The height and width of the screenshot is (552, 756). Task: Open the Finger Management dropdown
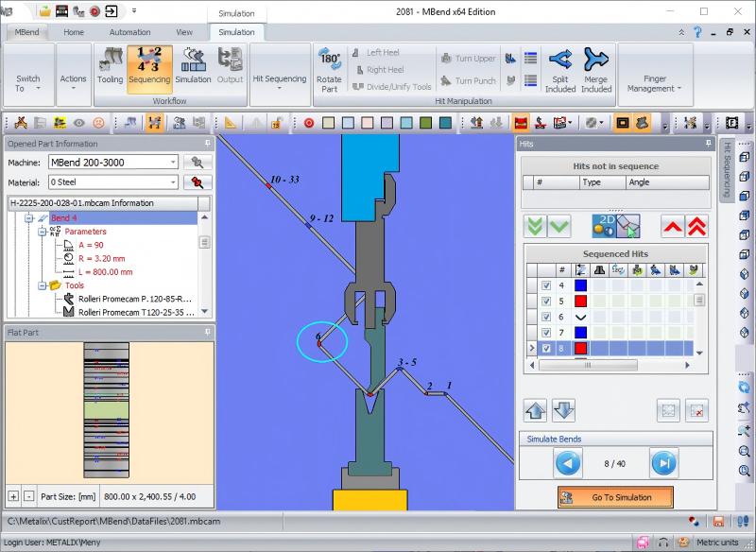(653, 84)
